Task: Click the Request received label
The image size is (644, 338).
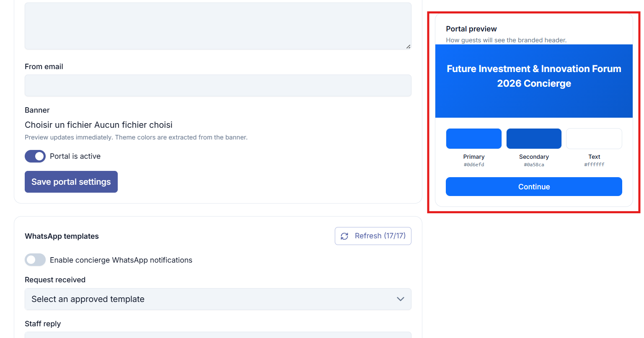Action: [55, 280]
